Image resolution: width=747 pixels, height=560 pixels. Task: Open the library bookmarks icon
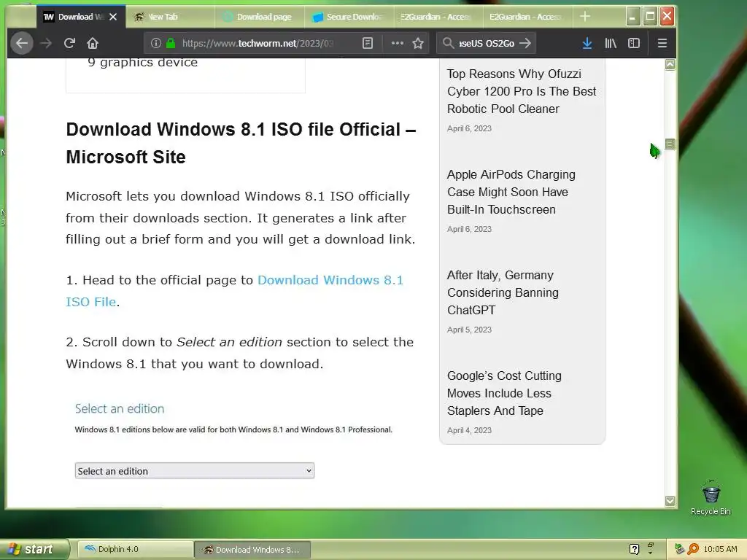[611, 43]
